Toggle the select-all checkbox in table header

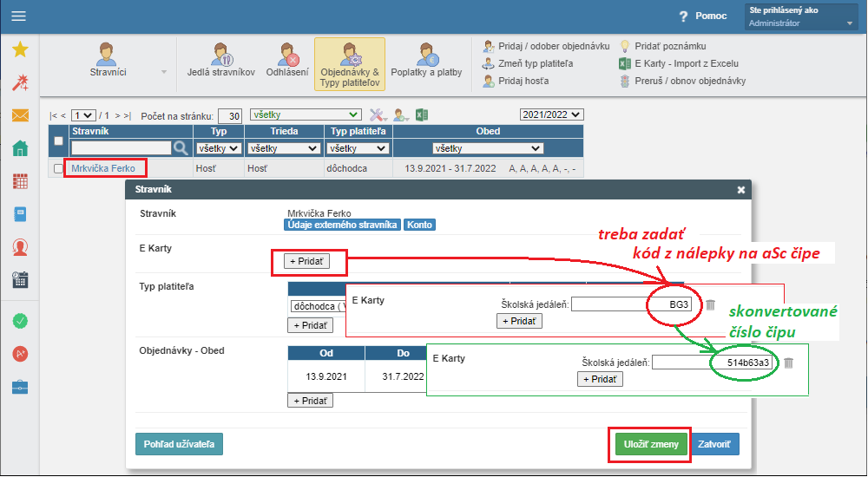[58, 140]
